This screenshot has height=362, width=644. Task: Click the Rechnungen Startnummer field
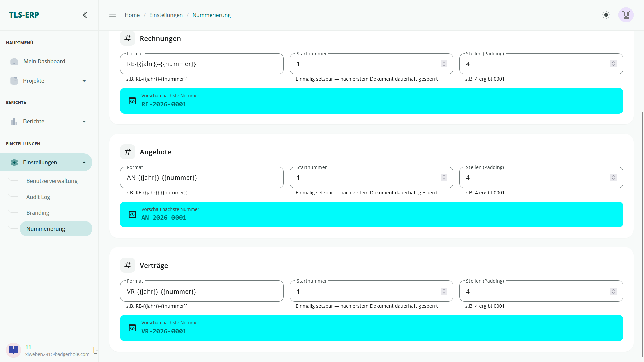click(x=371, y=64)
